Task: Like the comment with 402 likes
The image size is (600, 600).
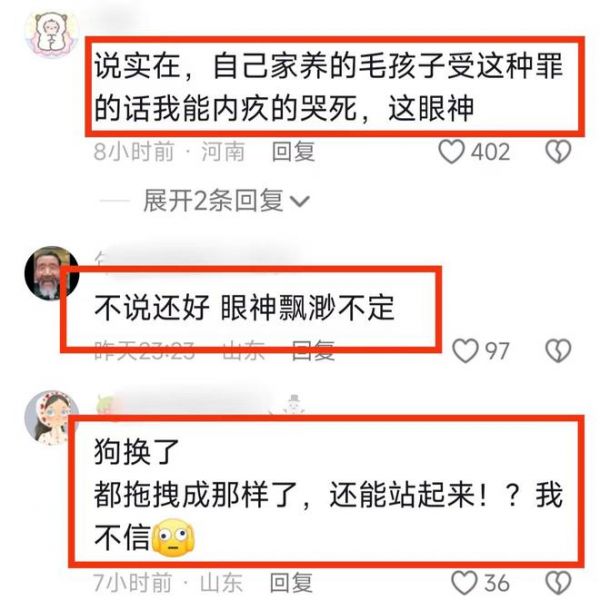Action: (x=452, y=152)
